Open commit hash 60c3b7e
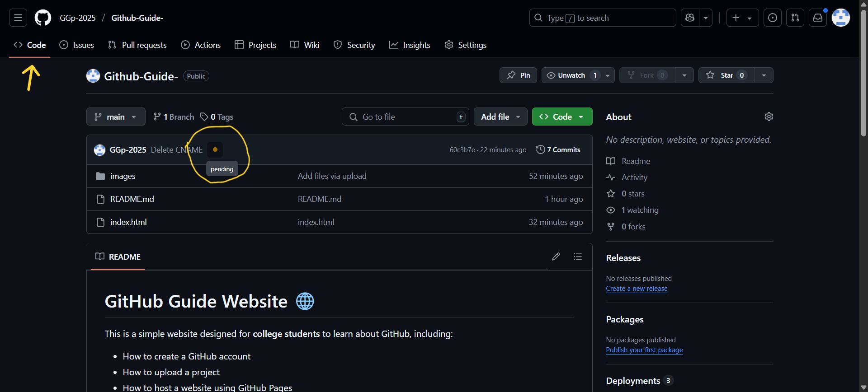The image size is (868, 392). click(x=462, y=150)
